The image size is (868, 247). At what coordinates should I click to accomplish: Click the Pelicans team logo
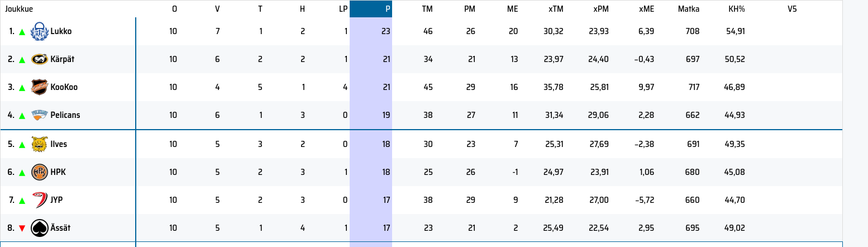click(x=39, y=115)
